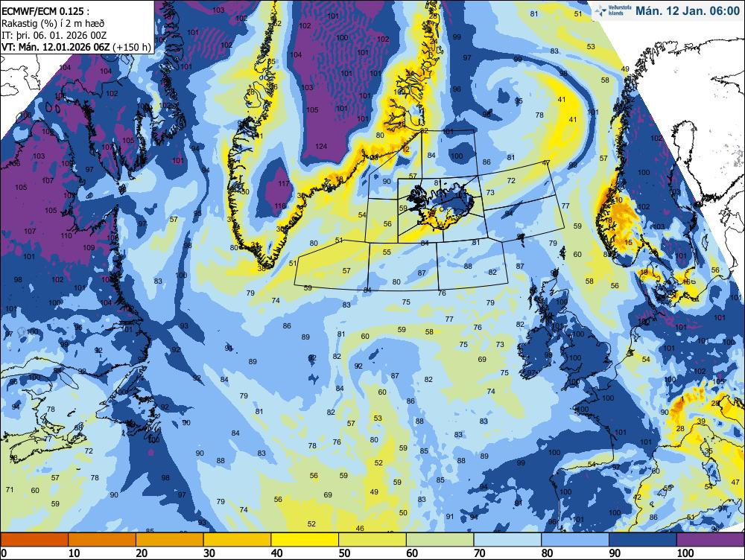Click the 71 value at lower left
The image size is (745, 560).
(x=10, y=490)
